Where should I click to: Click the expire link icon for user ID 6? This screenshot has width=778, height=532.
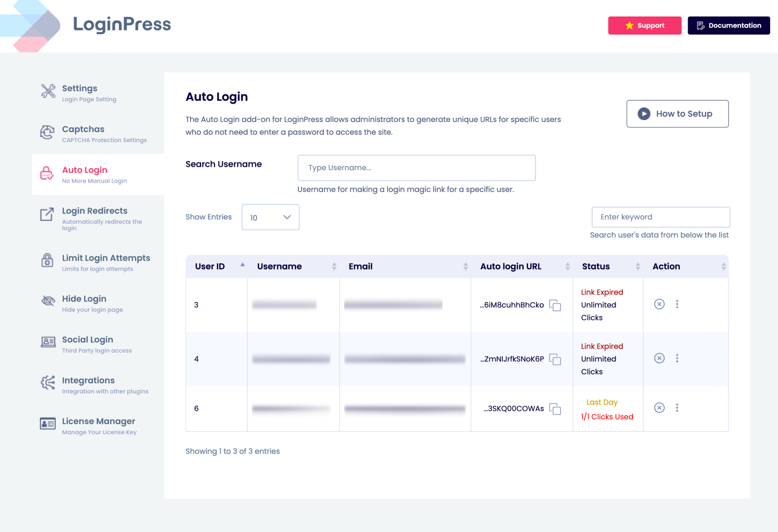(x=659, y=408)
